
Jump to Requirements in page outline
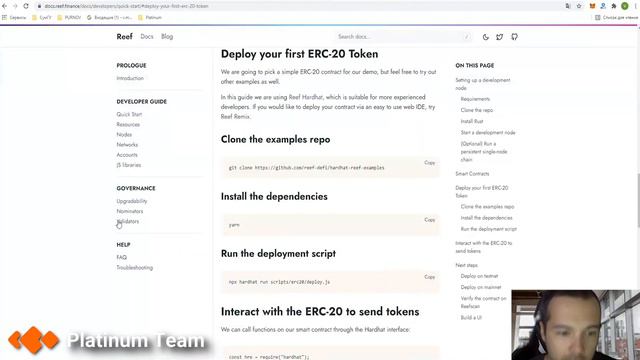[476, 99]
